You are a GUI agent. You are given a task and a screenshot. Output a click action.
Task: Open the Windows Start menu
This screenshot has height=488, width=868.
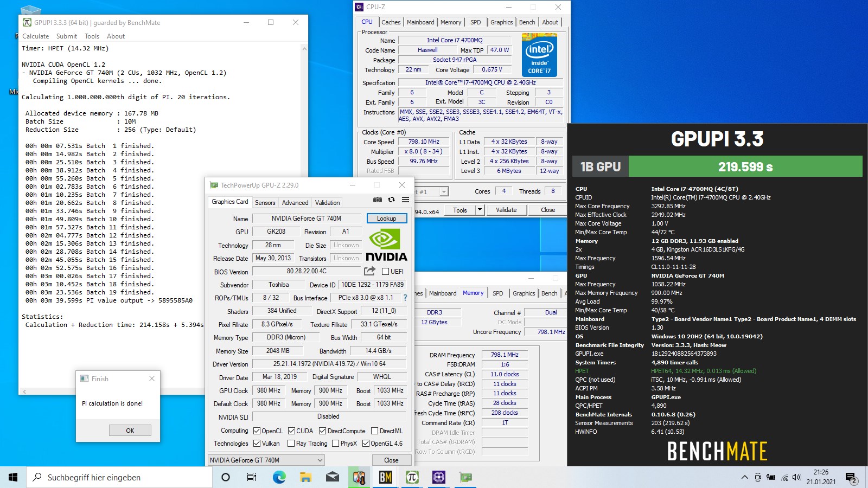click(x=13, y=477)
